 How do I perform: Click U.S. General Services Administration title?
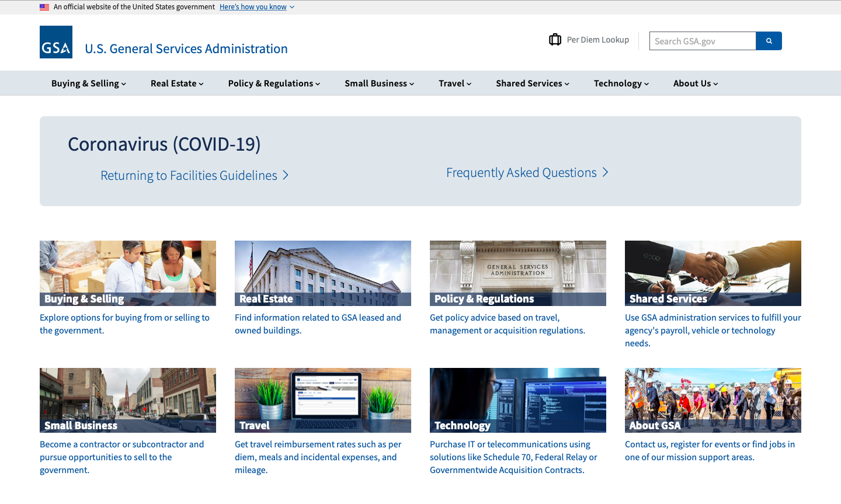[x=186, y=48]
